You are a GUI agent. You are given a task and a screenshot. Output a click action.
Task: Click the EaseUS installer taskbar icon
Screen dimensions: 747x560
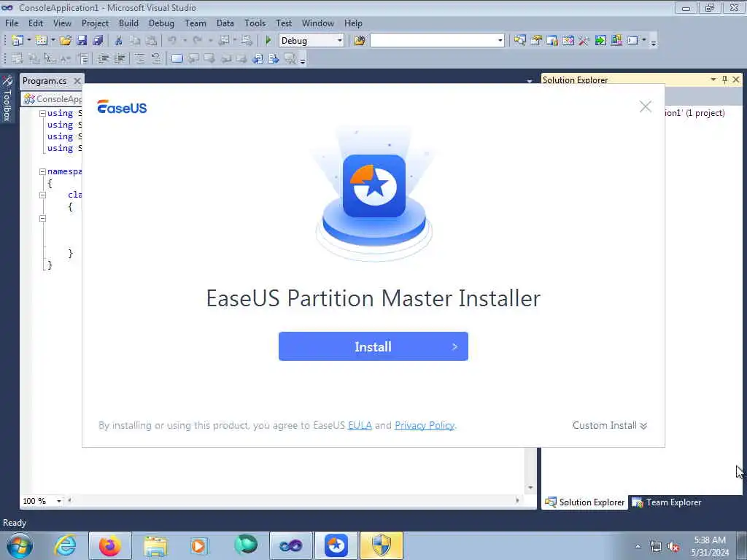[336, 545]
